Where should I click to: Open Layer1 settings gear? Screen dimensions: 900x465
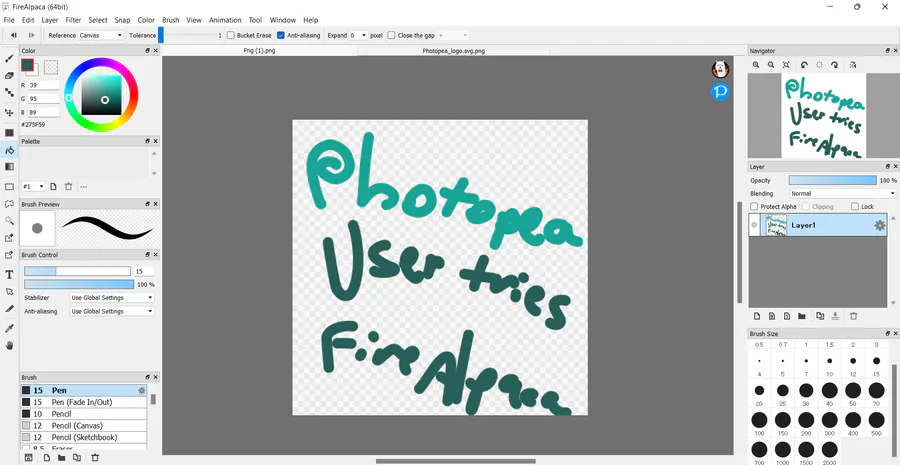coord(879,226)
